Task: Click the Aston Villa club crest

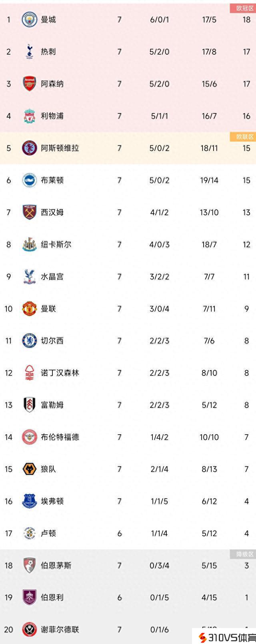Action: [x=29, y=148]
